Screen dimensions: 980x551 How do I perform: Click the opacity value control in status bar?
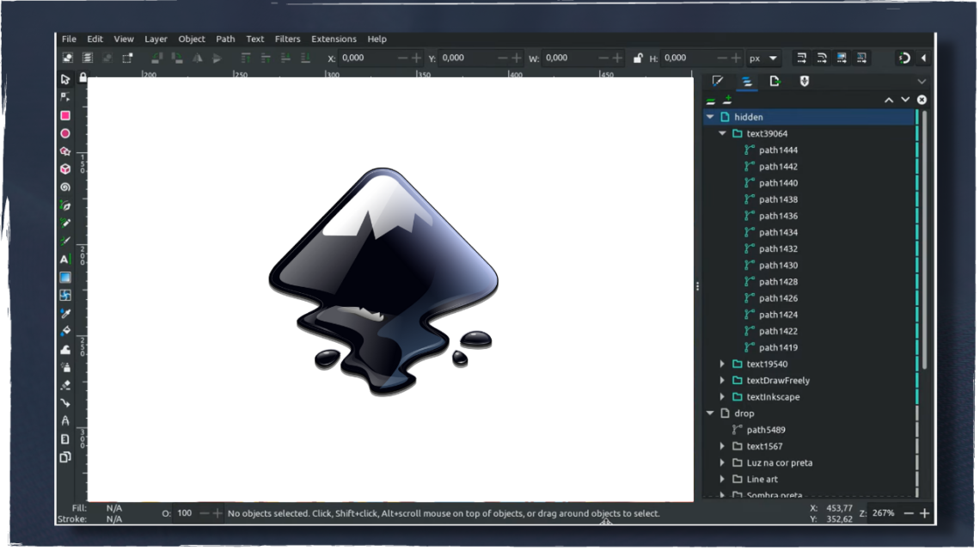click(183, 512)
